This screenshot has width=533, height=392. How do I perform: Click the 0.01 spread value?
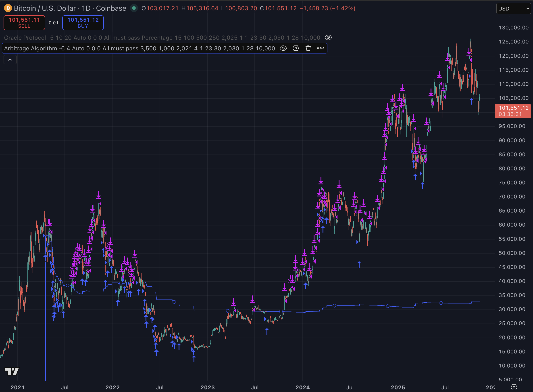click(x=53, y=23)
